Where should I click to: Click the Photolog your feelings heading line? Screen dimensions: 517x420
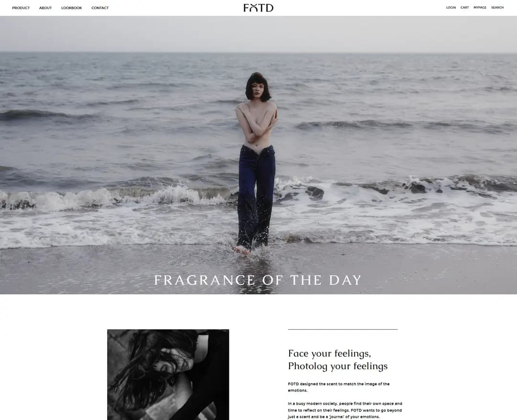coord(337,366)
